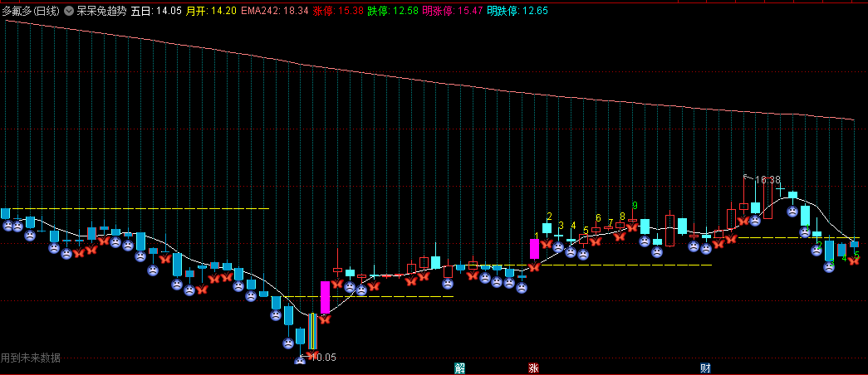Click the EMA242: 18.34 readout
868x375 pixels.
275,11
